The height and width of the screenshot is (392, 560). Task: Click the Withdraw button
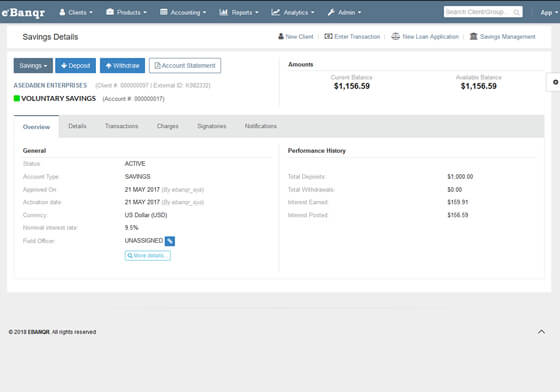122,66
